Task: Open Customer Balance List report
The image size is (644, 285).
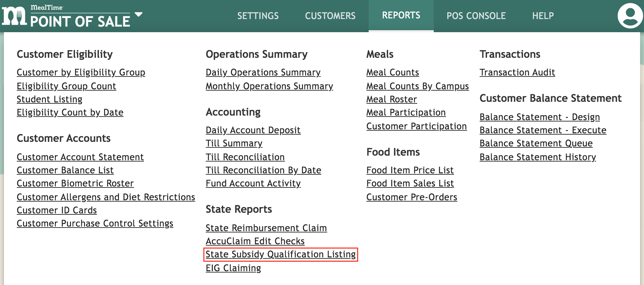Action: coord(65,170)
